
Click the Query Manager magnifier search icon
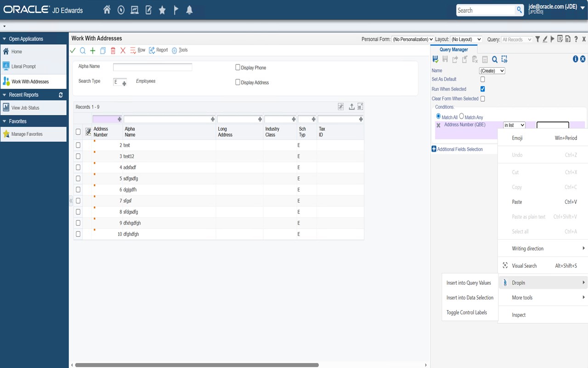tap(495, 59)
